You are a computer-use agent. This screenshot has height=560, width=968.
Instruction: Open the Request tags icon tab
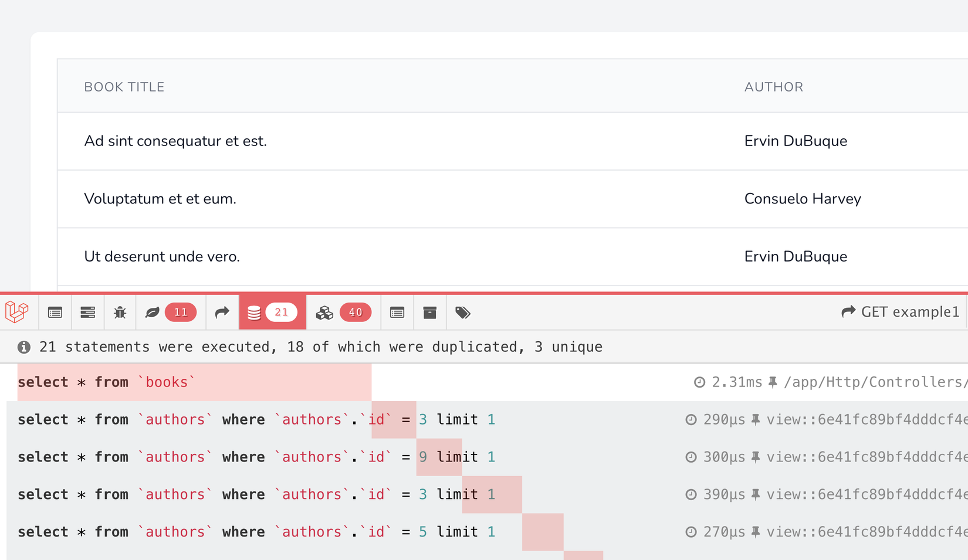[463, 313]
